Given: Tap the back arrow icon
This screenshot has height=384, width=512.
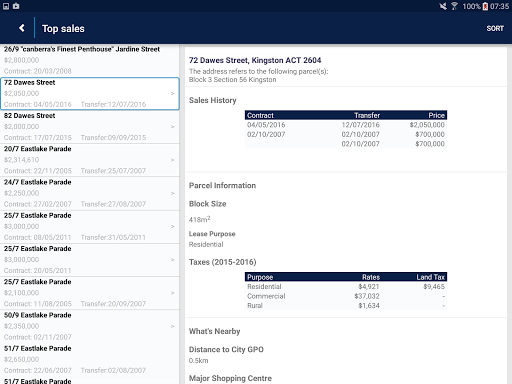Looking at the screenshot, I should [x=22, y=28].
